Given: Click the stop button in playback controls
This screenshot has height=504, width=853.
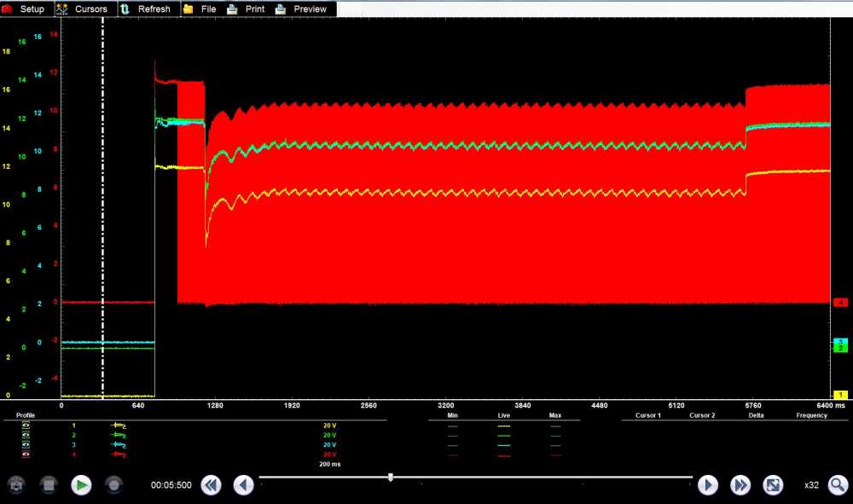Looking at the screenshot, I should [x=49, y=485].
